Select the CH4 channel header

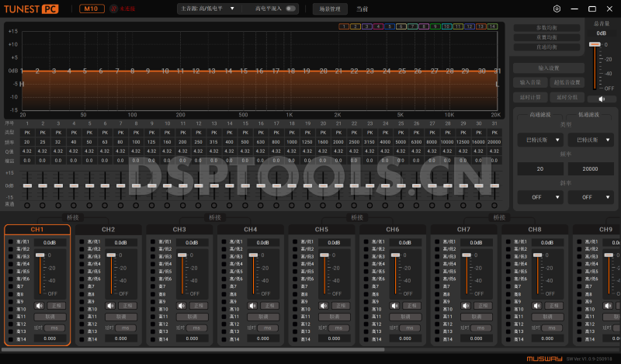tap(251, 230)
